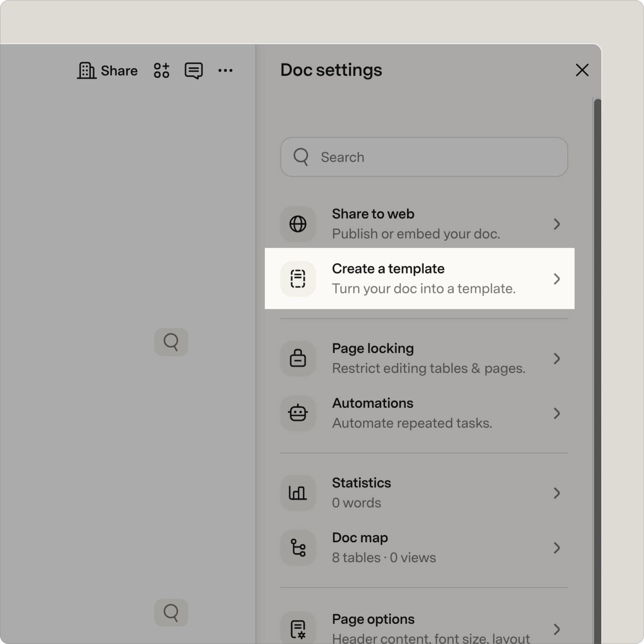
Task: Expand the Statistics chevron
Action: tap(557, 493)
